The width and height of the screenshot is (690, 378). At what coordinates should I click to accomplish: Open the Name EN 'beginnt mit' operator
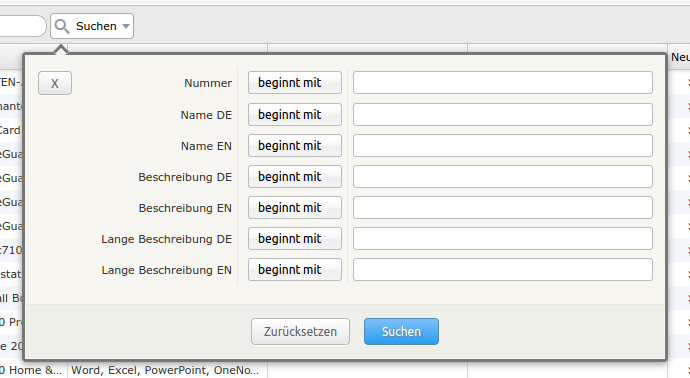click(x=295, y=146)
